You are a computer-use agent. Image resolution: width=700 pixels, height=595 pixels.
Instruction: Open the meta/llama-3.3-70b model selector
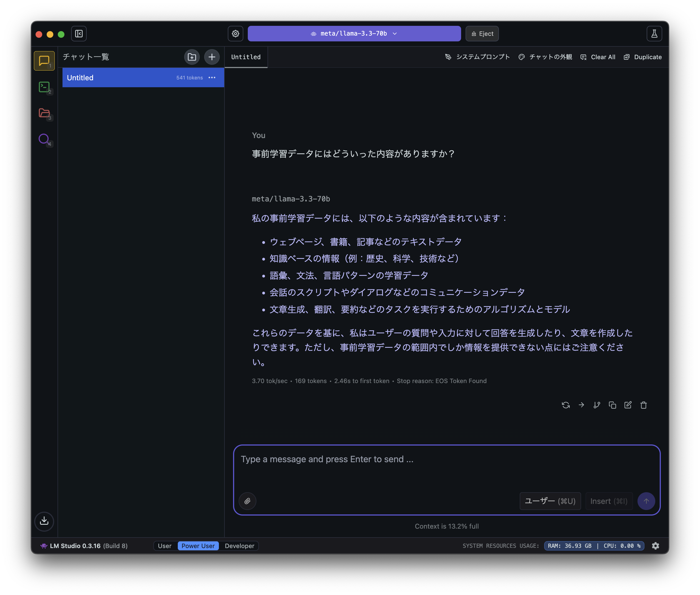point(354,33)
